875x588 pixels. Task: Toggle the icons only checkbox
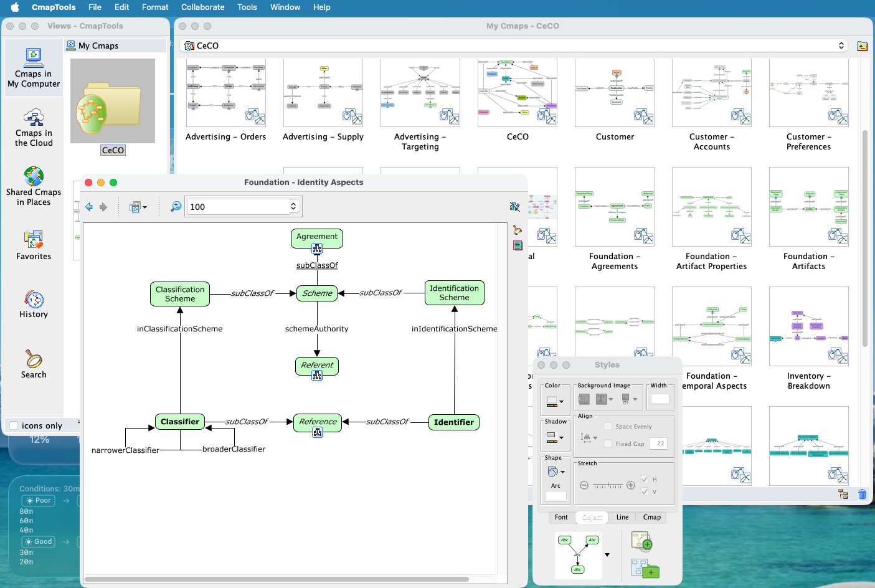14,425
